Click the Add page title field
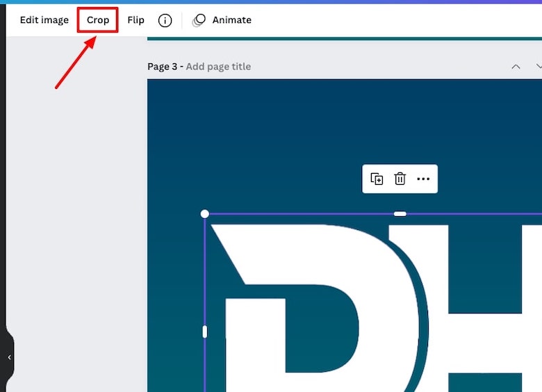542x392 pixels. click(x=218, y=67)
